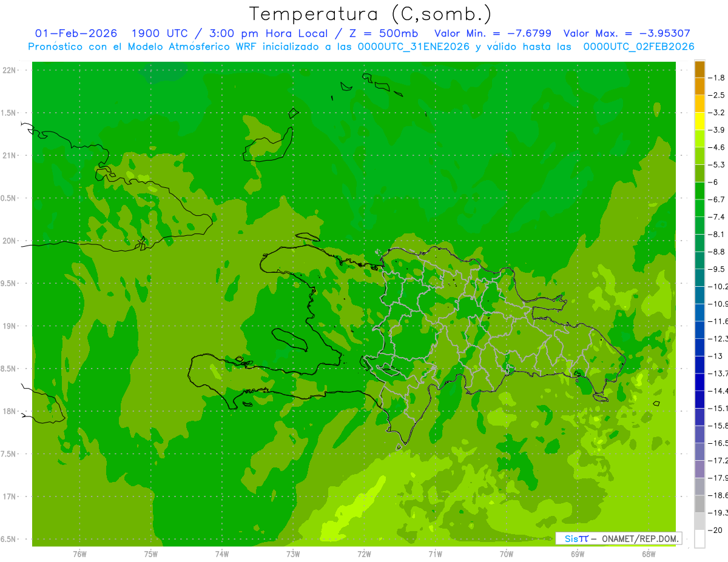Click the '73W' longitude label
Image resolution: width=728 pixels, height=562 pixels.
pos(293,554)
